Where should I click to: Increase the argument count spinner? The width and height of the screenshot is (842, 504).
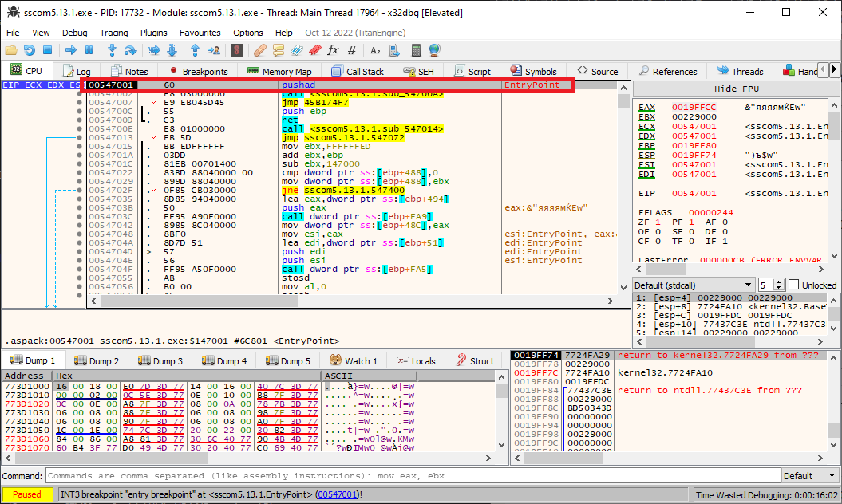click(779, 282)
